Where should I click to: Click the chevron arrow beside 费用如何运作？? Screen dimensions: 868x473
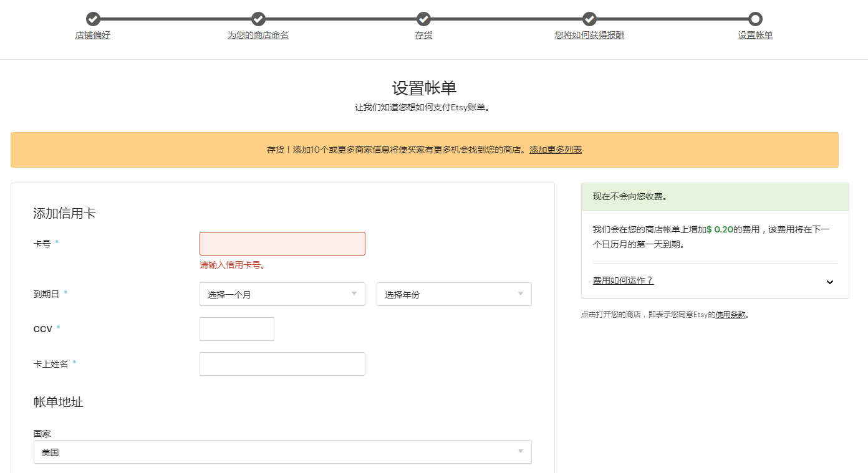coord(829,282)
